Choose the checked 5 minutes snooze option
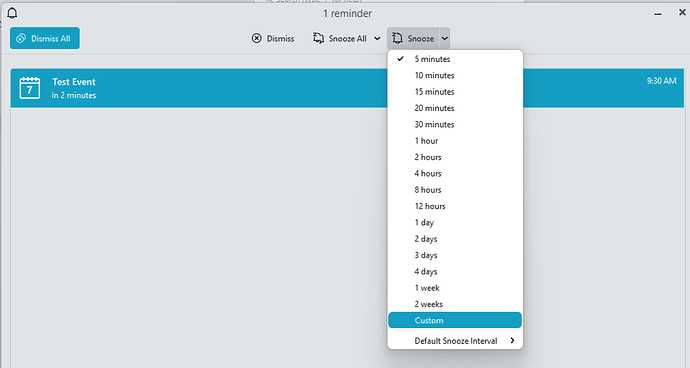The height and width of the screenshot is (368, 690). (x=455, y=59)
